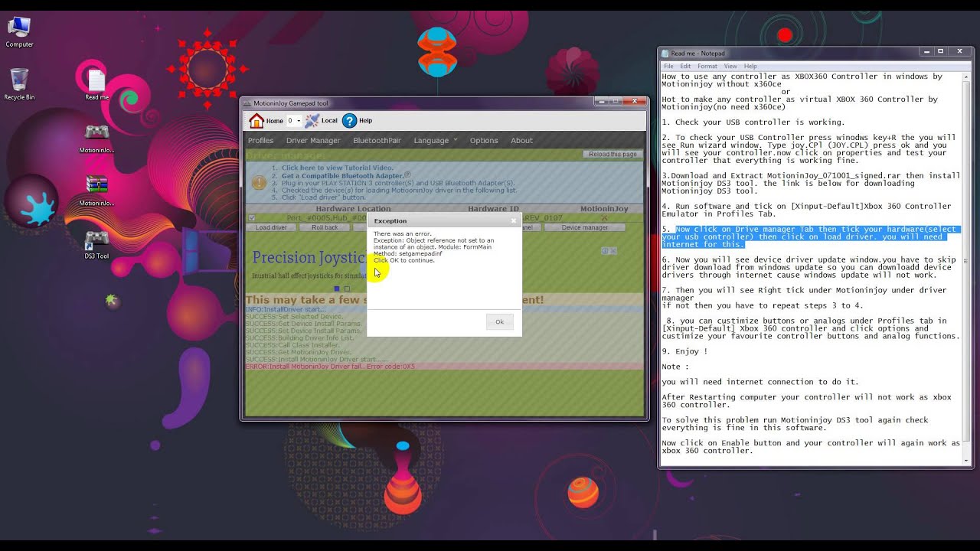This screenshot has width=980, height=551.
Task: Click 'SUCCESS:Get MotioninJoy Driver.' log line
Action: pyautogui.click(x=299, y=352)
